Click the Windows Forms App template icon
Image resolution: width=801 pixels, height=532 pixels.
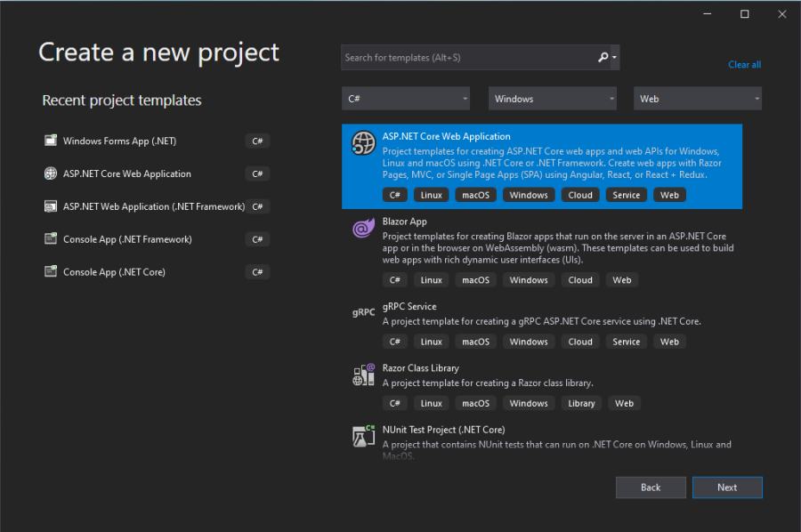click(51, 141)
